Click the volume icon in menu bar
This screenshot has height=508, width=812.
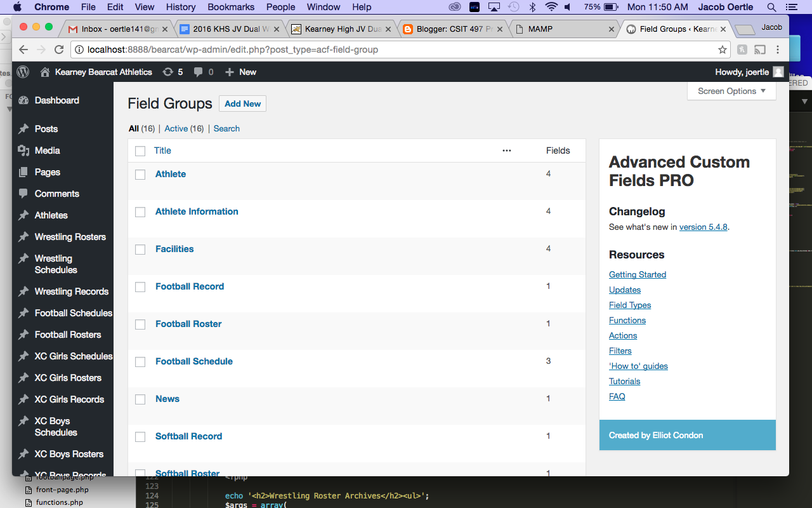click(568, 7)
